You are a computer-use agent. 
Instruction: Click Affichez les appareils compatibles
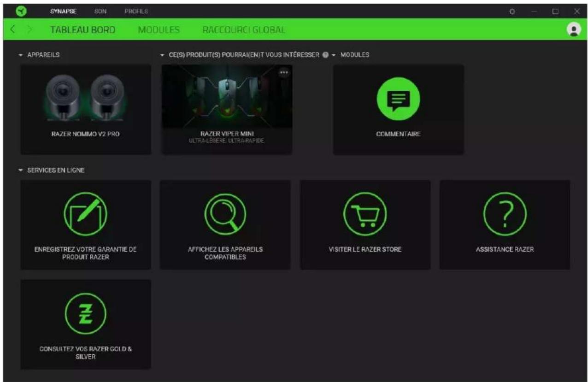click(x=225, y=253)
